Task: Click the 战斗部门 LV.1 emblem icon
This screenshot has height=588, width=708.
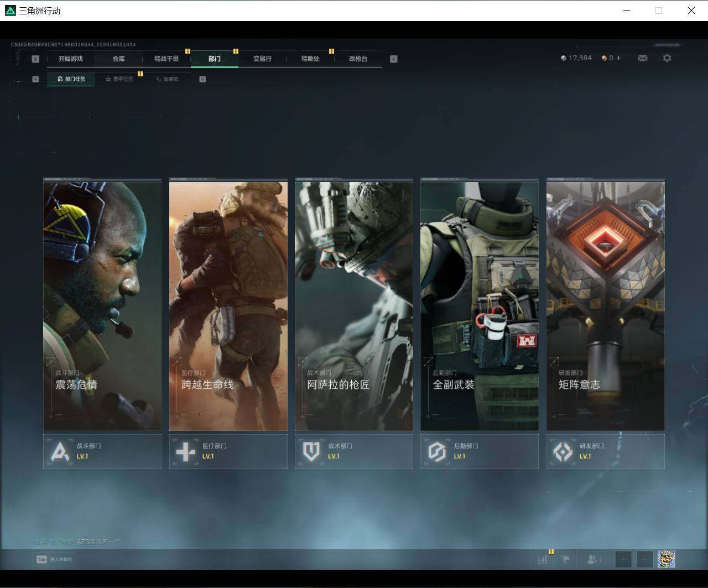Action: [60, 452]
